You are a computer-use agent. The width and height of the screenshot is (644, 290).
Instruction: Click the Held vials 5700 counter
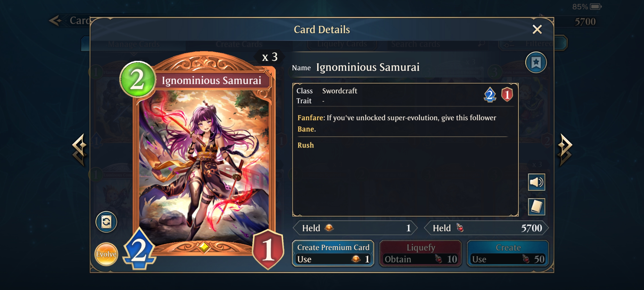(486, 228)
